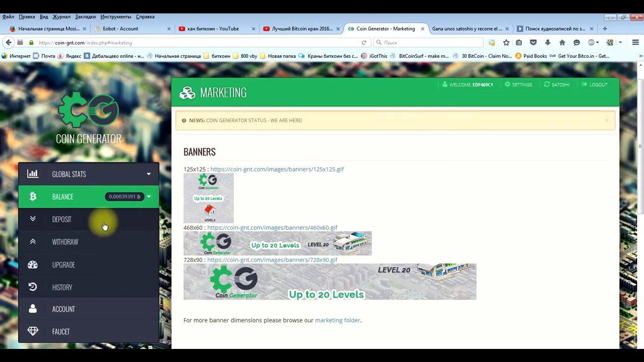Image resolution: width=644 pixels, height=362 pixels.
Task: Open the Правка menu
Action: 27,17
